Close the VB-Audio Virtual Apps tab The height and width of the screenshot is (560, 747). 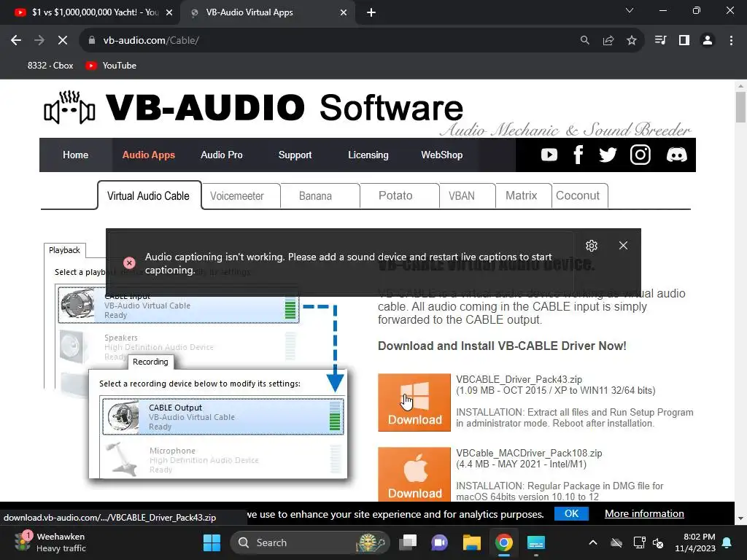[344, 12]
